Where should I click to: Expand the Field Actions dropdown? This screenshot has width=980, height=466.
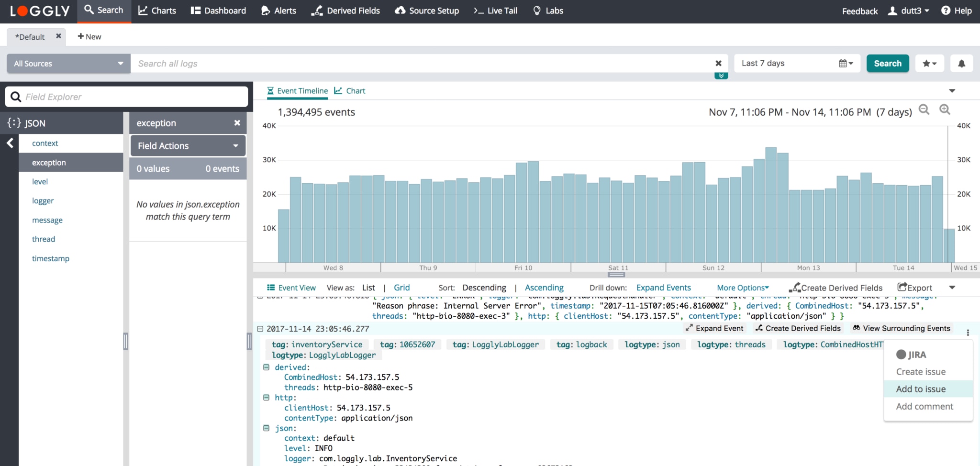click(188, 146)
